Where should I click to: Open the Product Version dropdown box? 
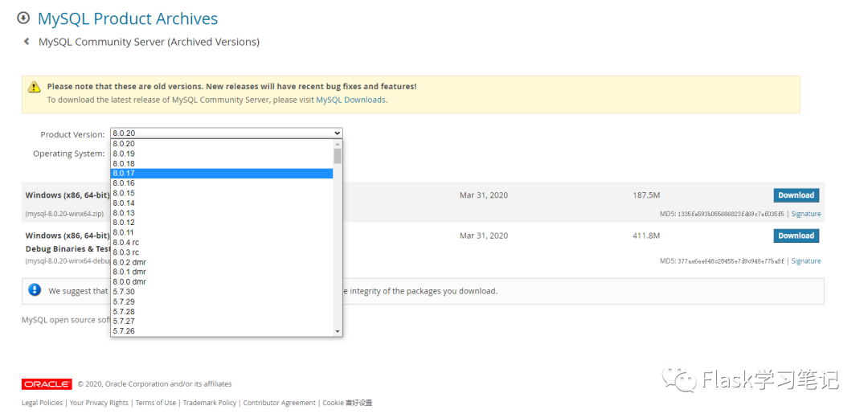[227, 133]
